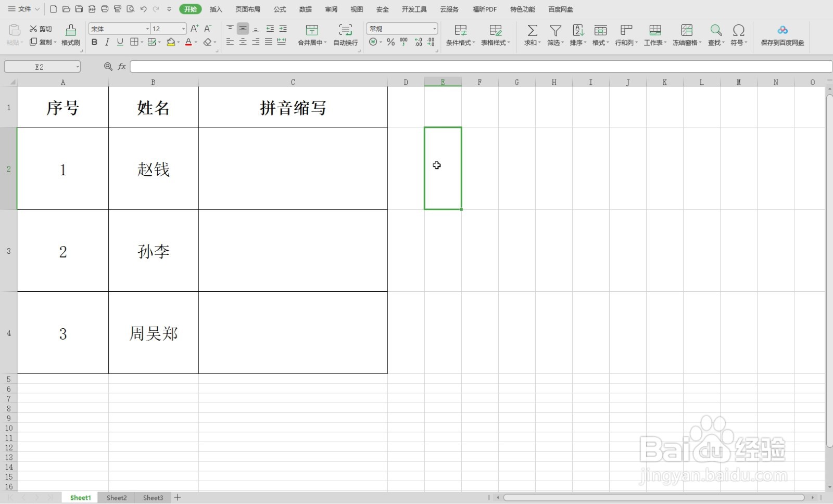
Task: Click the Save disk icon
Action: (x=79, y=9)
